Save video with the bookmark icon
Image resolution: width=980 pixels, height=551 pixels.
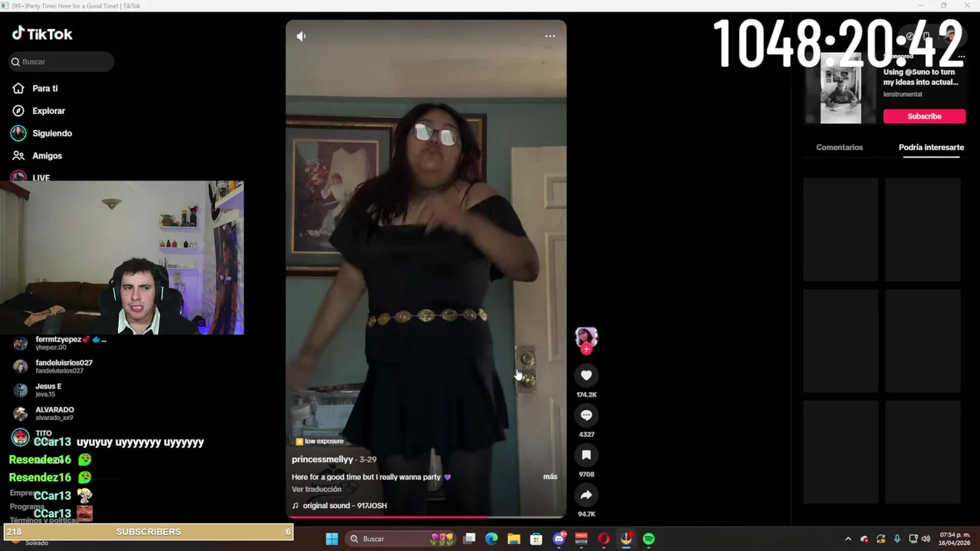tap(586, 455)
